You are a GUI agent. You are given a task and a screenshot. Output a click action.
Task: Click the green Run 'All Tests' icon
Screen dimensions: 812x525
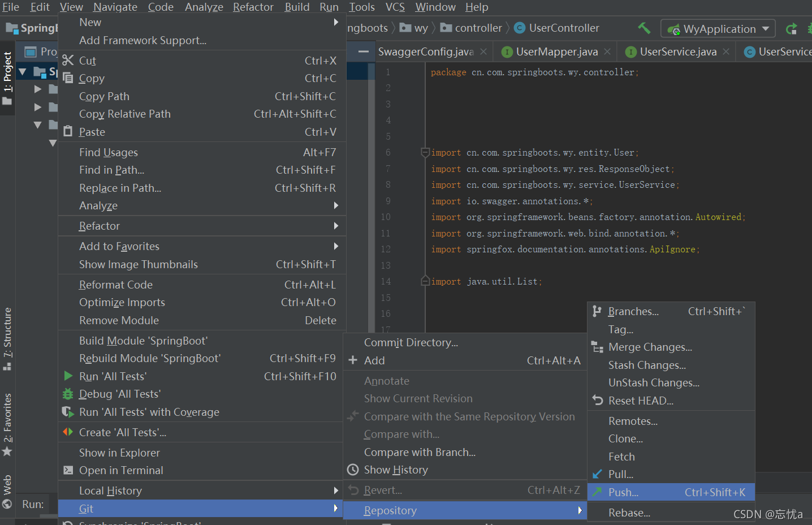[68, 376]
